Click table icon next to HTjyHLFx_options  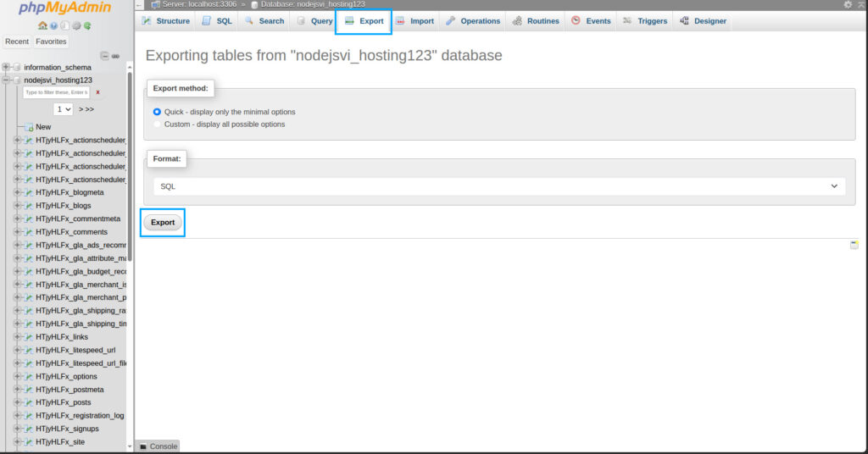click(x=29, y=377)
